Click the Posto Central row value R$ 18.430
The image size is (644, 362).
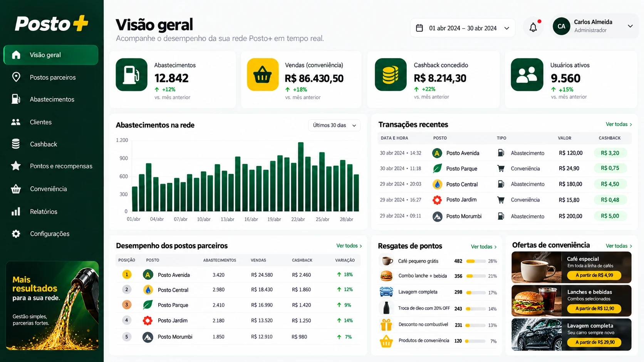tap(262, 290)
